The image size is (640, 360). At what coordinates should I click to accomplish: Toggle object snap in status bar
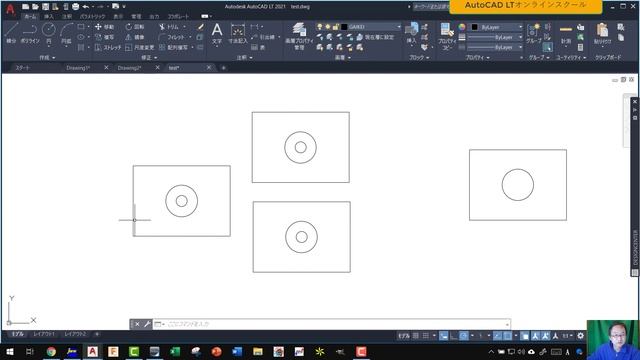pyautogui.click(x=507, y=336)
